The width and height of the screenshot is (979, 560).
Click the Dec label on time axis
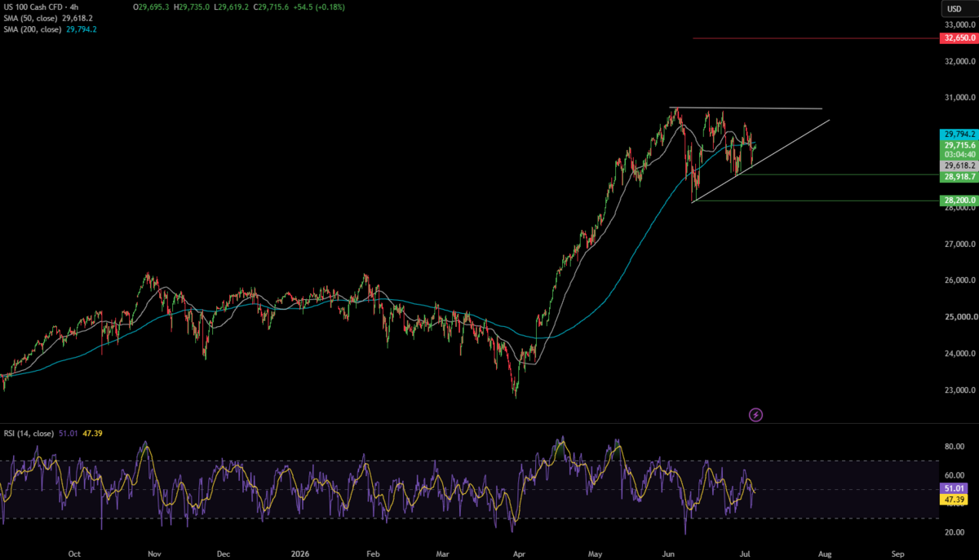coord(224,553)
